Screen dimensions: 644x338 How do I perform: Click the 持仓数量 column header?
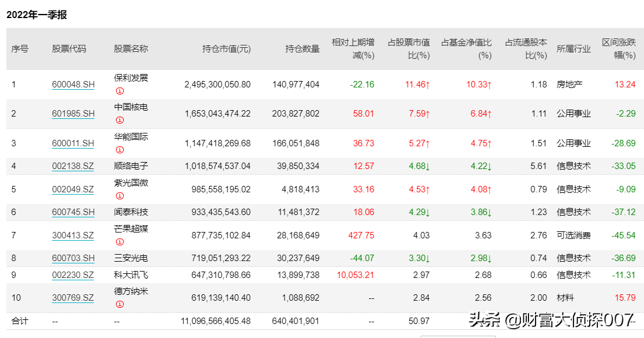302,49
